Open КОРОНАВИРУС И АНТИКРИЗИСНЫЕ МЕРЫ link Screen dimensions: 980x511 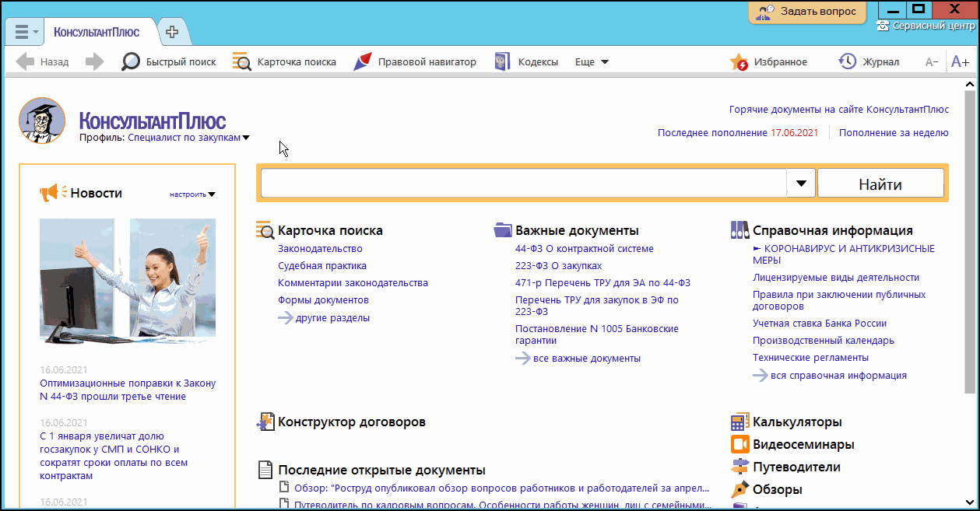click(x=844, y=254)
